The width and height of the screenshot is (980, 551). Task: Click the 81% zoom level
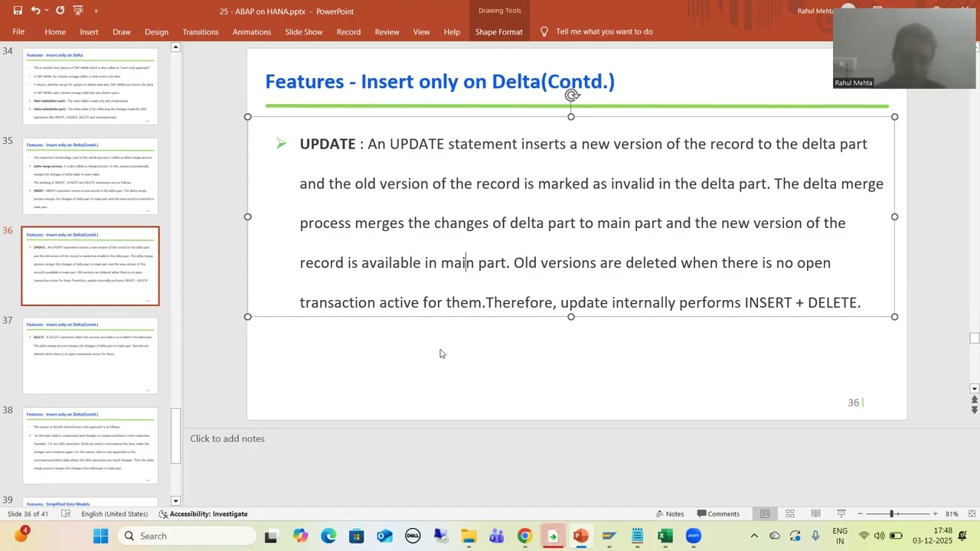pyautogui.click(x=952, y=514)
